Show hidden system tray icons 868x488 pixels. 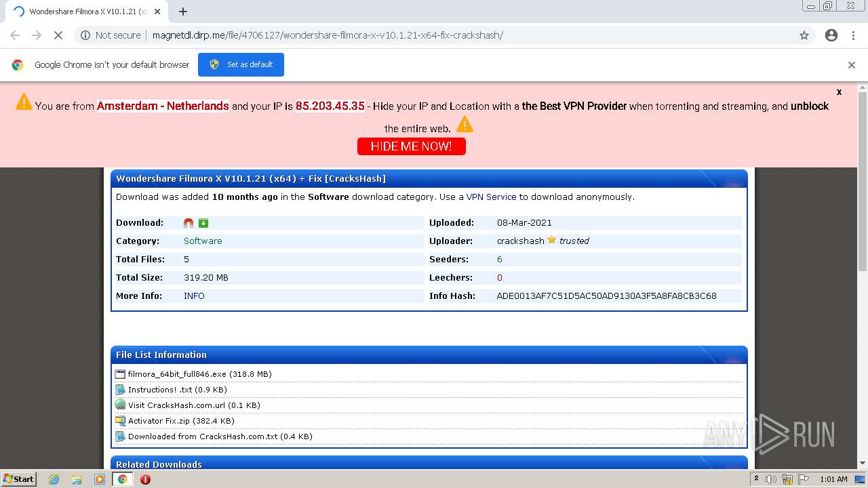point(757,479)
